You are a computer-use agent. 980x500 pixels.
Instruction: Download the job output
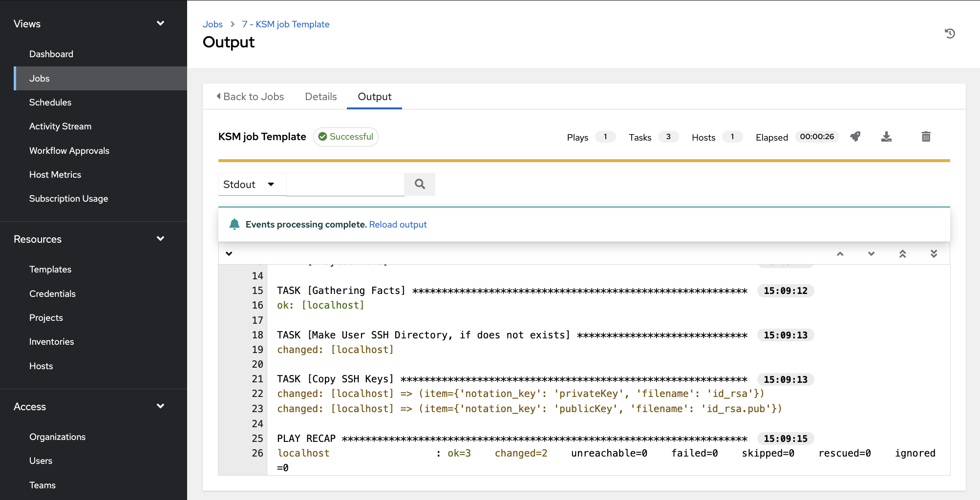click(886, 137)
